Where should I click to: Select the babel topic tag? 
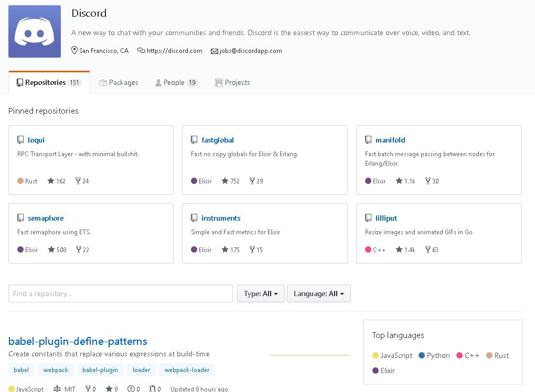click(x=21, y=370)
